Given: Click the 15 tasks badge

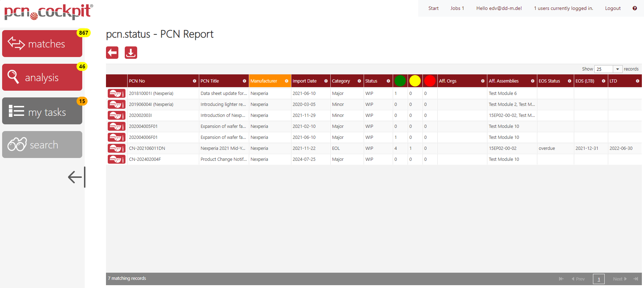Looking at the screenshot, I should 82,101.
